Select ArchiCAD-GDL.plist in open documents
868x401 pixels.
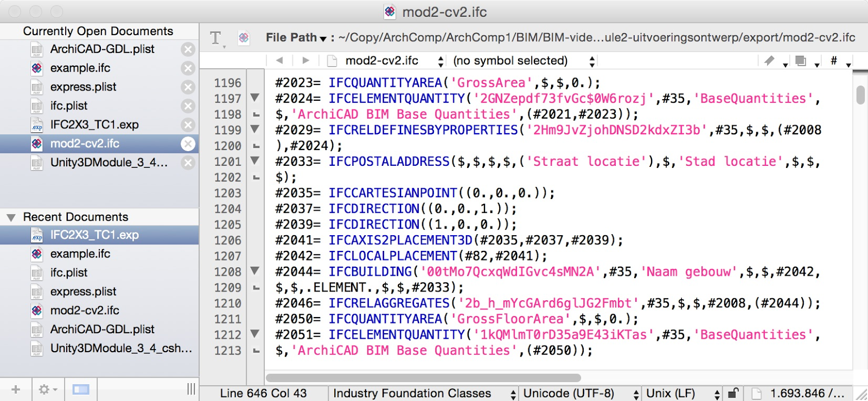tap(102, 49)
